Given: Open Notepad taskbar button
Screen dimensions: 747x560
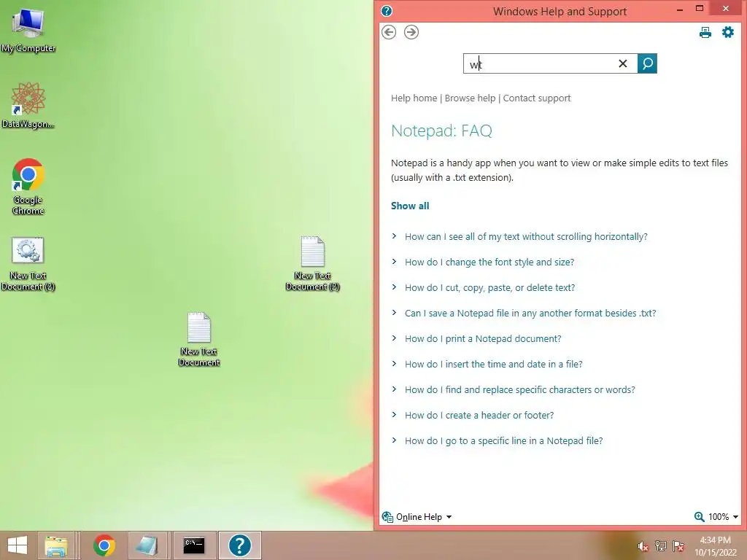Looking at the screenshot, I should coord(146,545).
